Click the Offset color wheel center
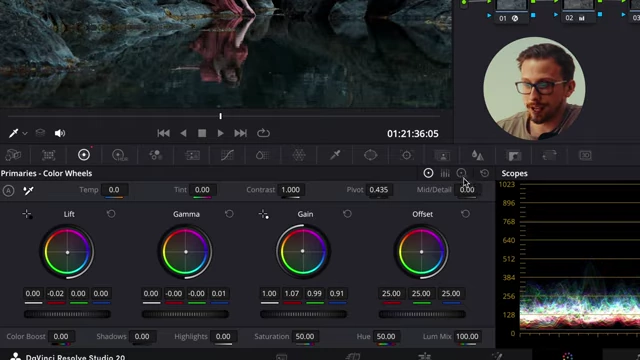Screen dimensions: 640x360 (422, 252)
